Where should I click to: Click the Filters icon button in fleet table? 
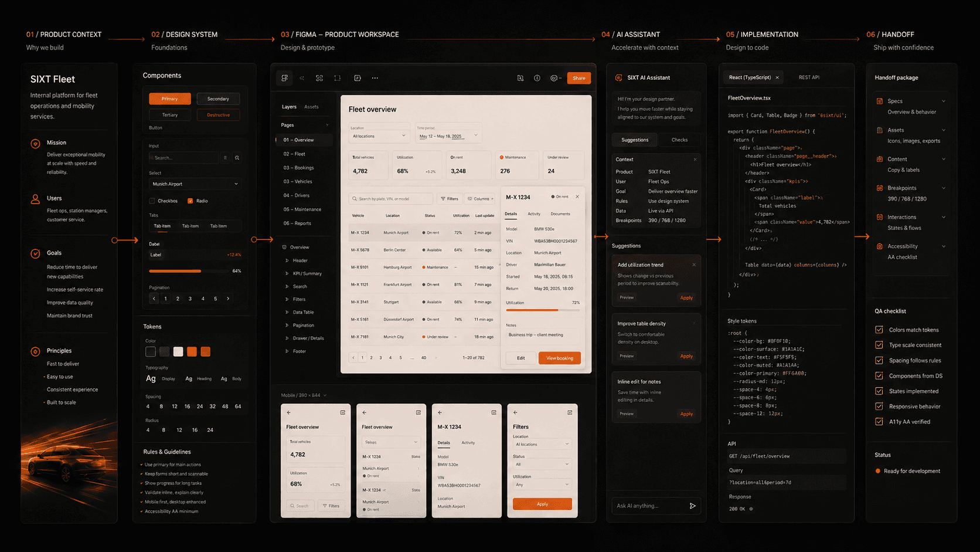[450, 199]
